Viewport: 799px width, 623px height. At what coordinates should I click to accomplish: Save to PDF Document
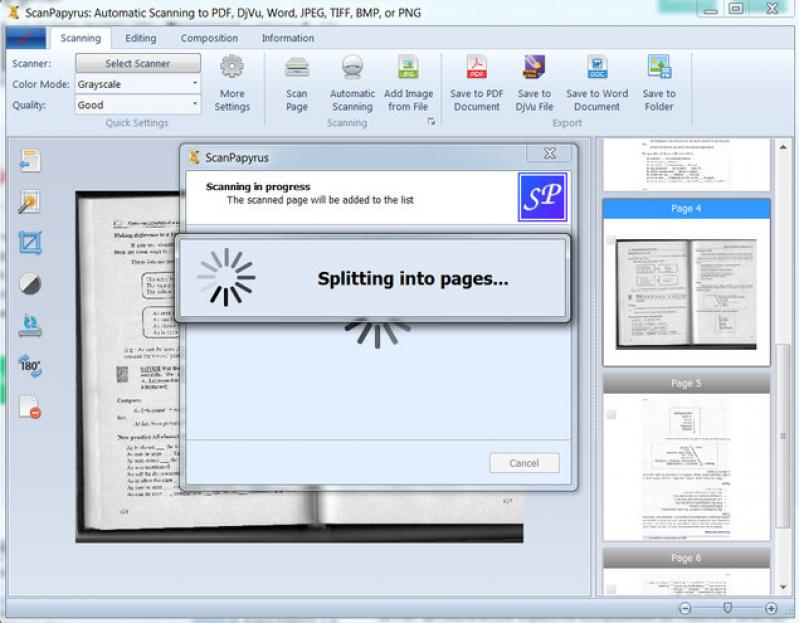(x=476, y=67)
